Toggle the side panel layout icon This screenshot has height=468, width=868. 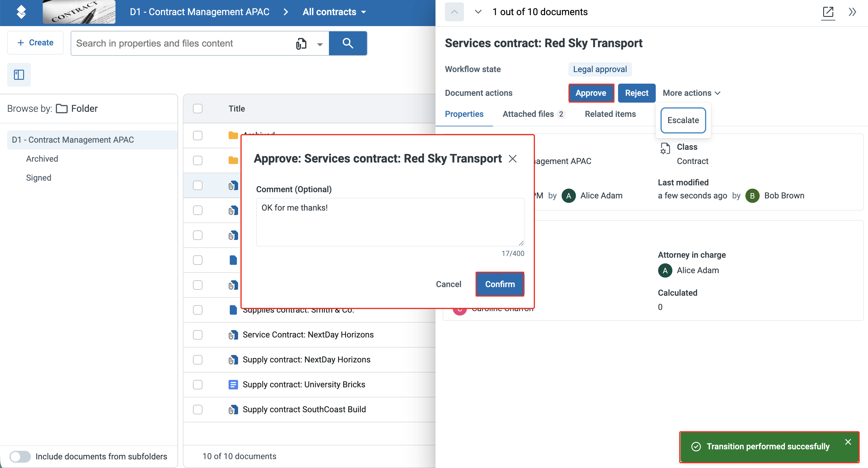tap(19, 74)
